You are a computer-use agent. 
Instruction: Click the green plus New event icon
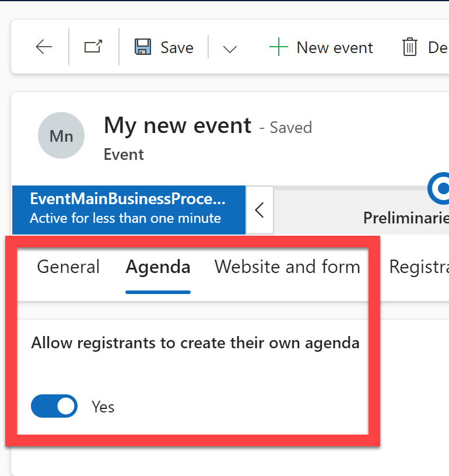click(x=279, y=47)
